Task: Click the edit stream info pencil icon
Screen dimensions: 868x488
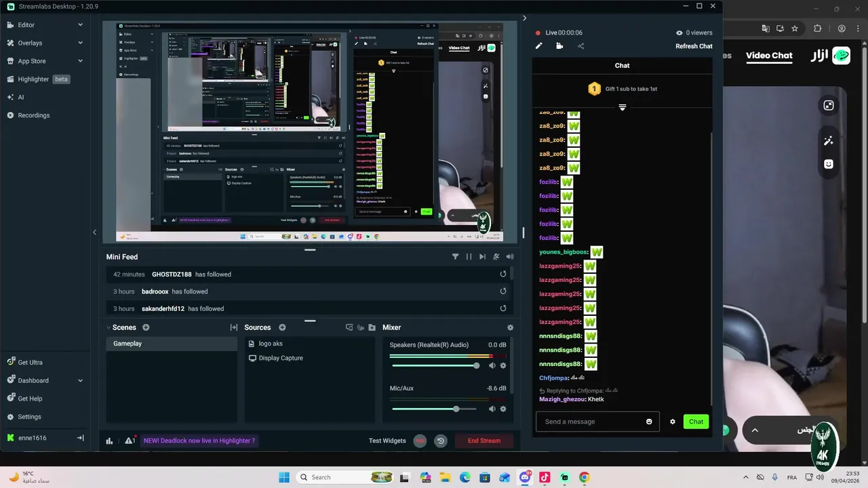Action: 539,46
